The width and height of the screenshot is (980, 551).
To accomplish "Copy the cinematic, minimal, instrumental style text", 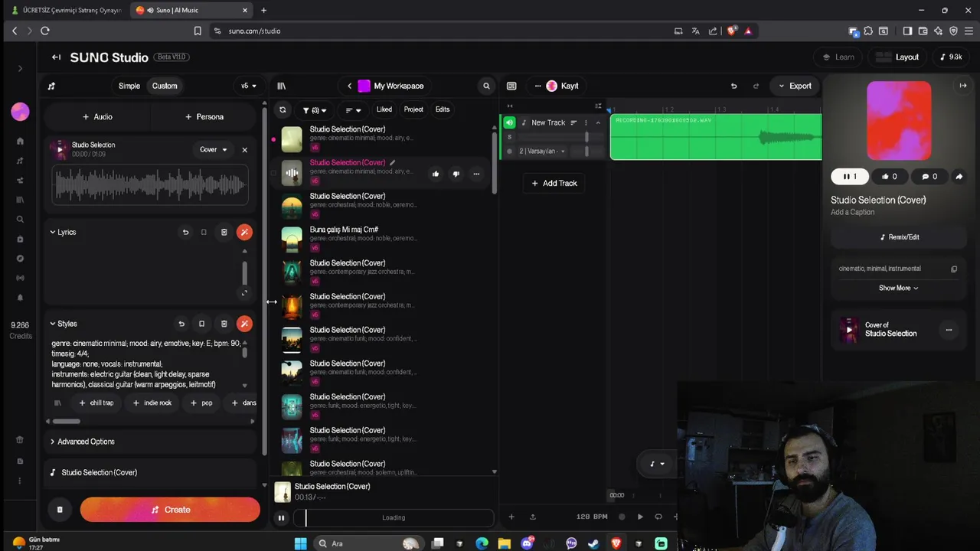I will pos(954,269).
